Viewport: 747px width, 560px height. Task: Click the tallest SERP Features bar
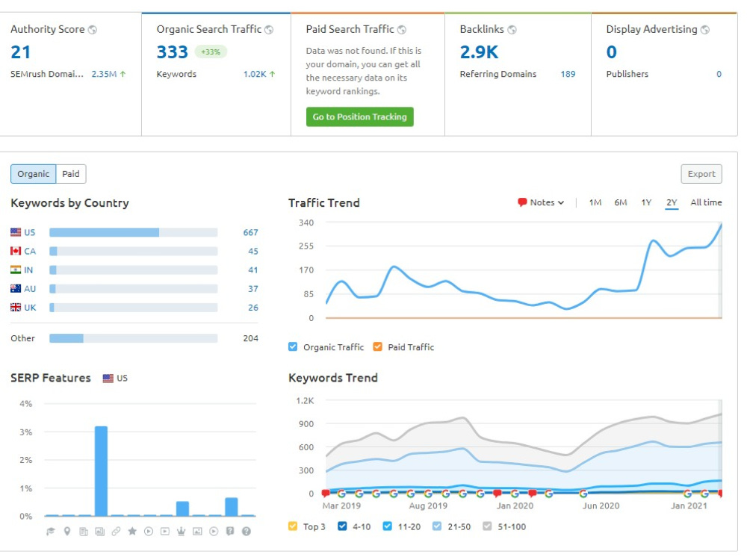tap(101, 471)
